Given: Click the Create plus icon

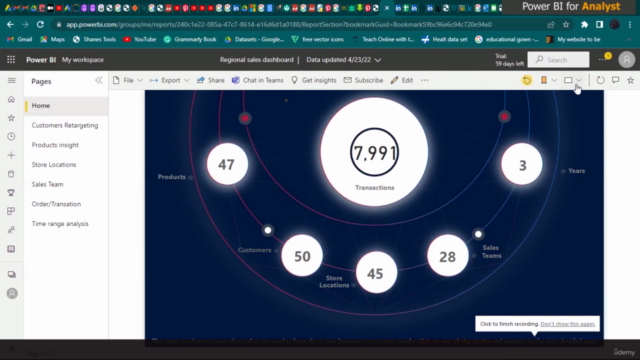Looking at the screenshot, I should [x=11, y=155].
